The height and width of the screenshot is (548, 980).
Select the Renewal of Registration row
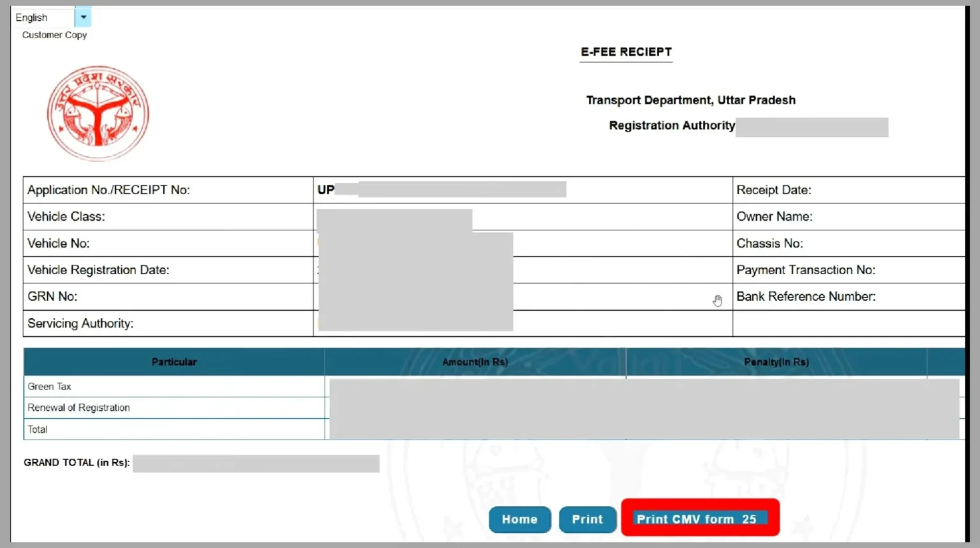tap(78, 408)
